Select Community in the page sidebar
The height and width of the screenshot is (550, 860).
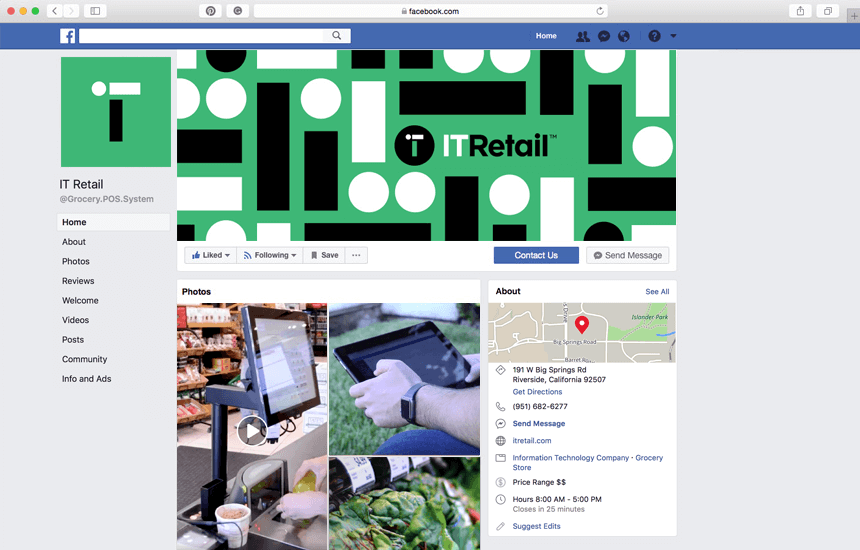[84, 359]
